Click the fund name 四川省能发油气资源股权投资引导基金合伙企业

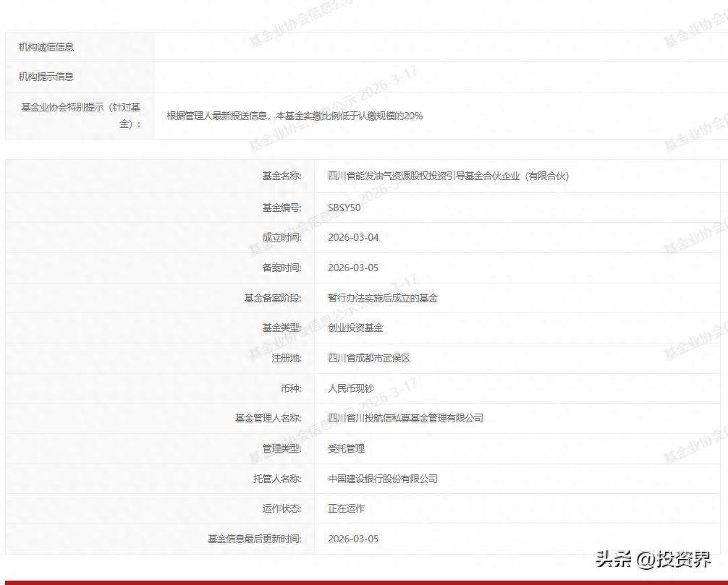pos(448,176)
